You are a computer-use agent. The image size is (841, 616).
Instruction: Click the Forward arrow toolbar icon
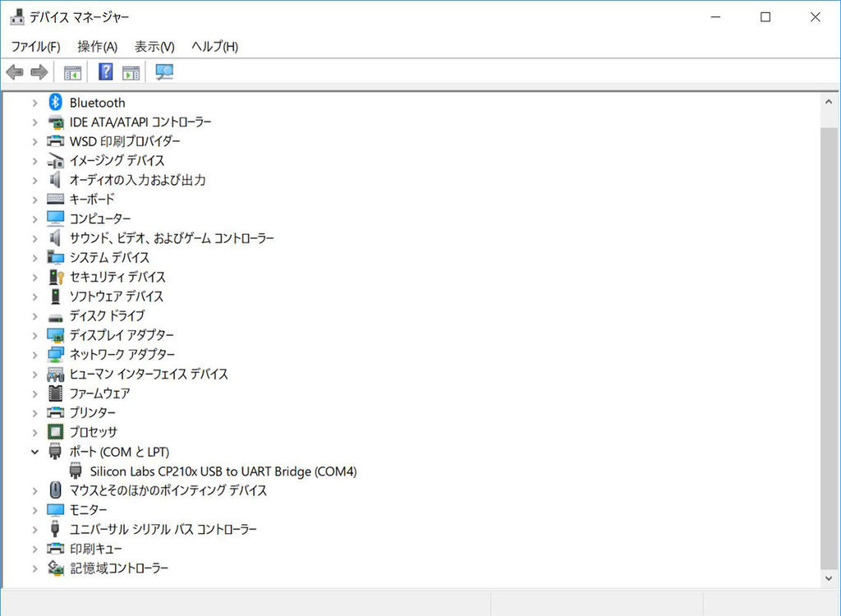pyautogui.click(x=39, y=71)
